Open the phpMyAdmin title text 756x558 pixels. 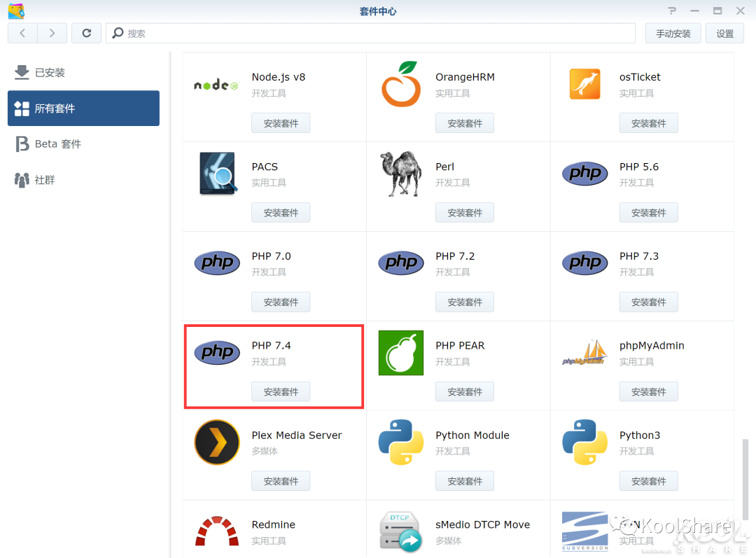[652, 346]
